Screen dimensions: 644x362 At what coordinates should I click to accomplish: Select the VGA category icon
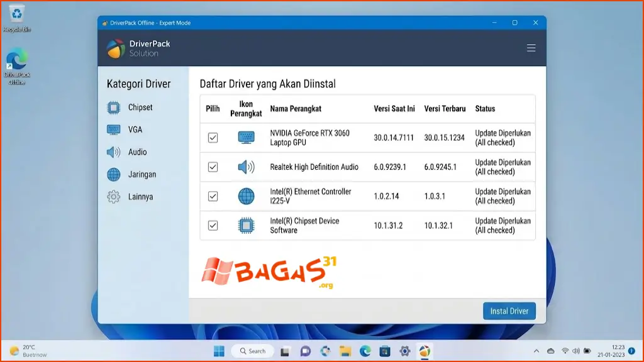pos(113,129)
